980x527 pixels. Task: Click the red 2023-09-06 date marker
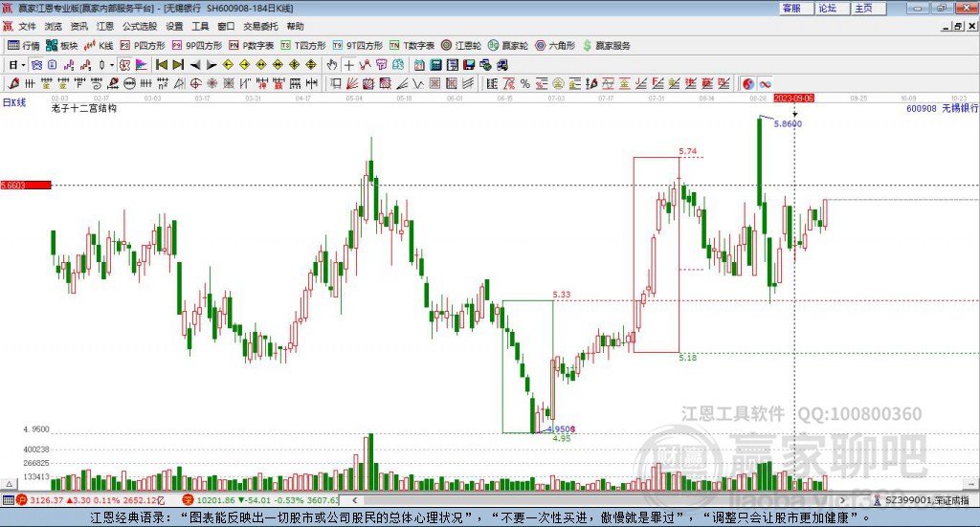(793, 98)
